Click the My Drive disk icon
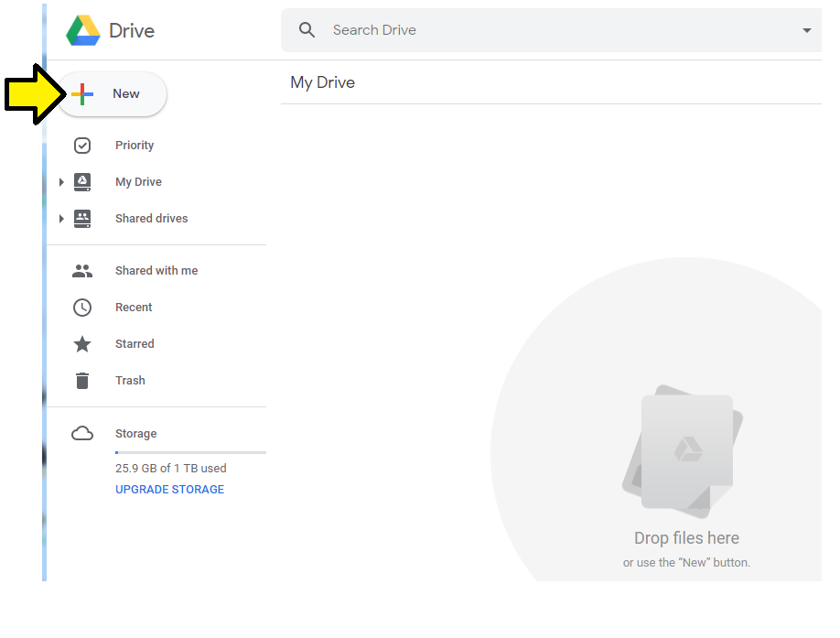840x638 pixels. point(82,182)
